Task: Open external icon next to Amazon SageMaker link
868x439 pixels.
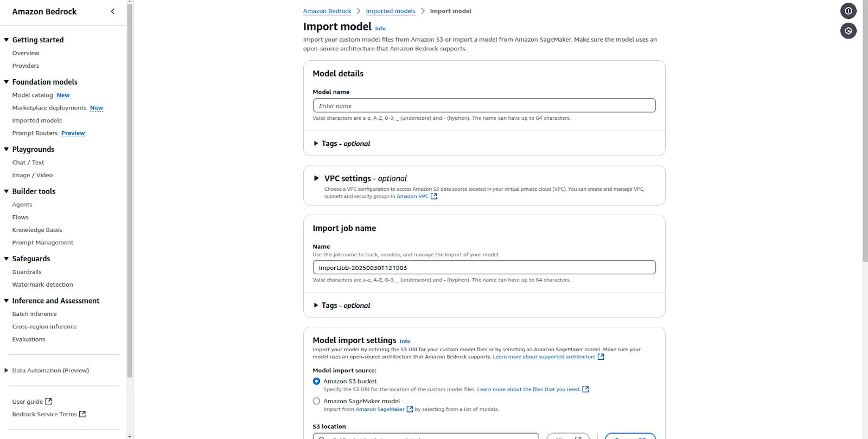Action: [x=410, y=409]
